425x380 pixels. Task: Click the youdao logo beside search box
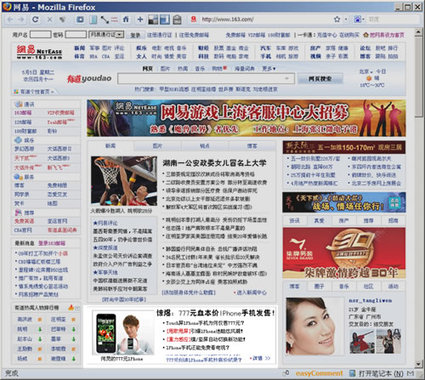(89, 79)
